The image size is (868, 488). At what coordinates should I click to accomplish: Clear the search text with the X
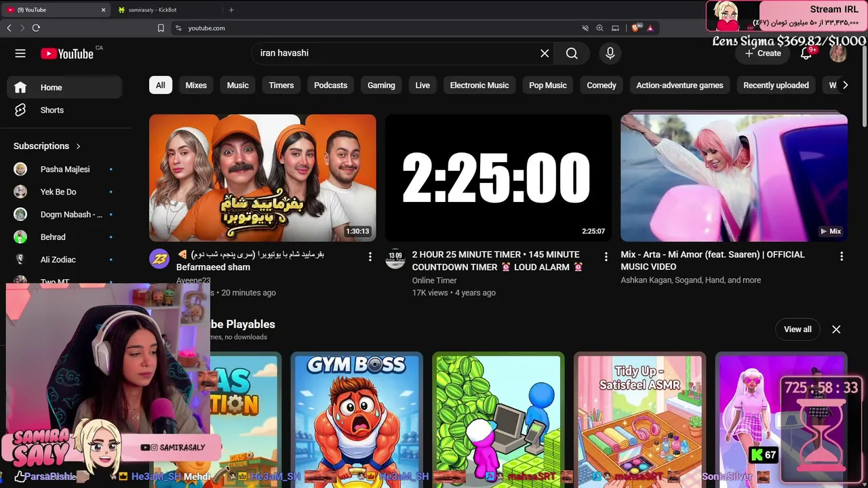[545, 54]
